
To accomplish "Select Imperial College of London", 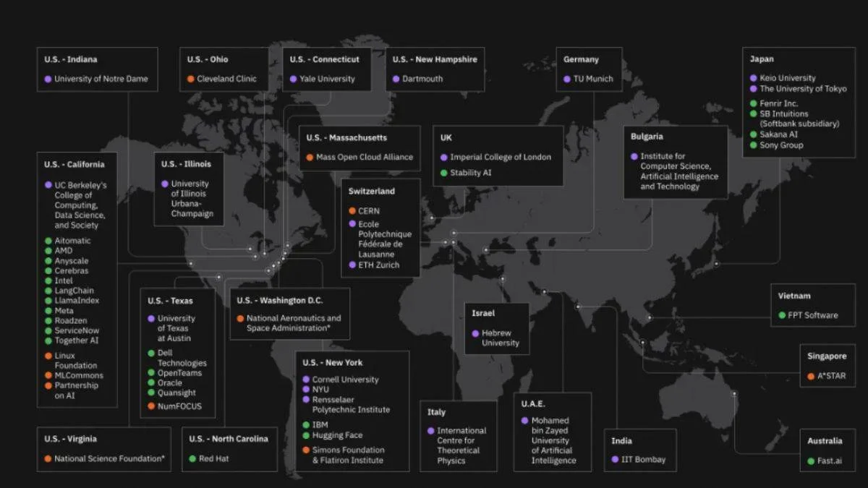I will pos(495,157).
